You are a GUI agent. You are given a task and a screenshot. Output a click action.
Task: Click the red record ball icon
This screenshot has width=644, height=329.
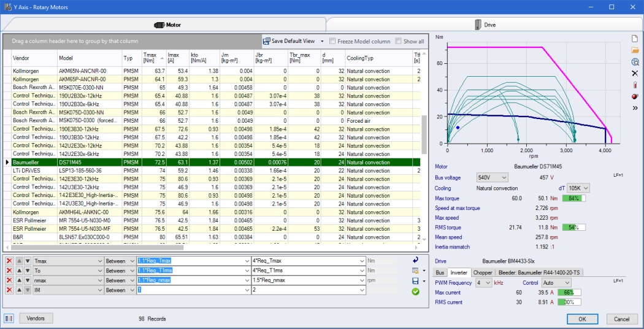[x=635, y=96]
